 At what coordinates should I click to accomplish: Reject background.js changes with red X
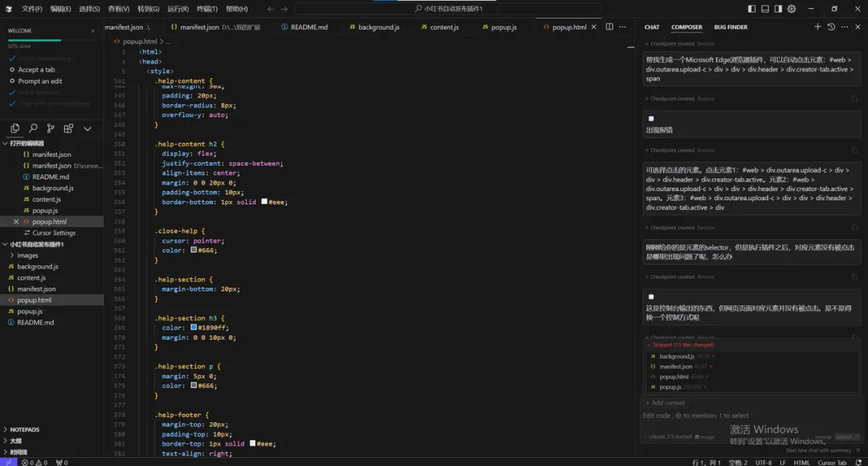[713, 357]
